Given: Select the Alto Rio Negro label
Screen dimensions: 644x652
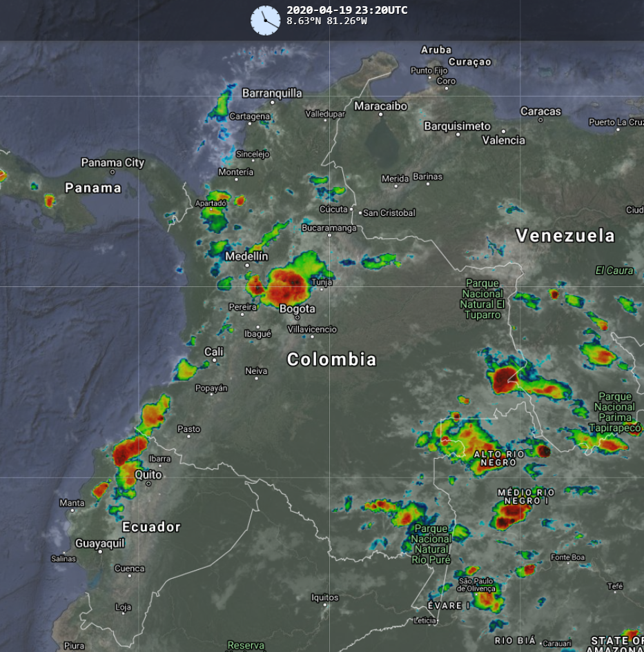Looking at the screenshot, I should (x=498, y=458).
